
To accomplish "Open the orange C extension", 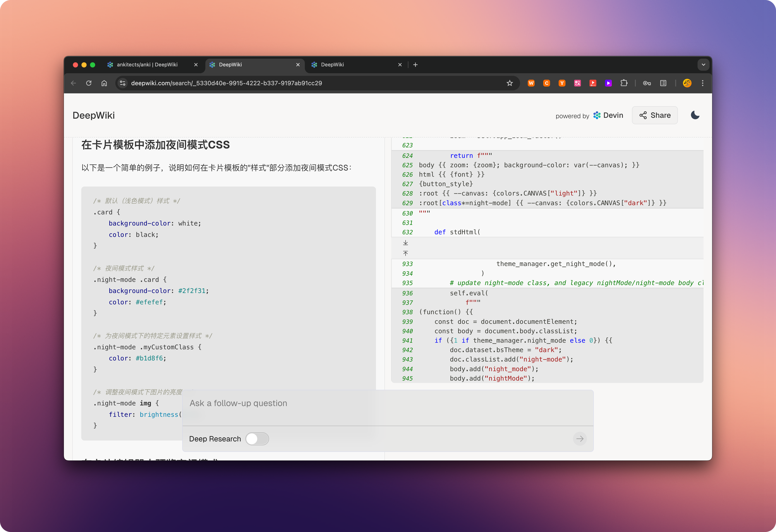I will click(547, 83).
